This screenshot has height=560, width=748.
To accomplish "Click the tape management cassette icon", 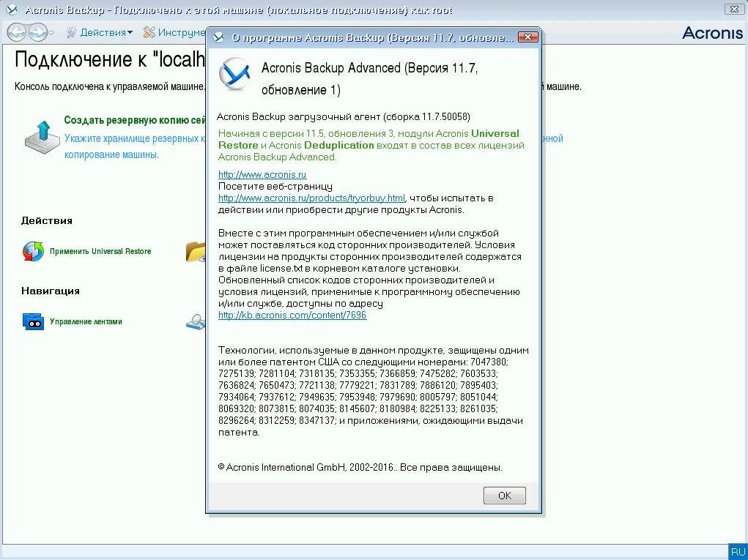I will (33, 321).
